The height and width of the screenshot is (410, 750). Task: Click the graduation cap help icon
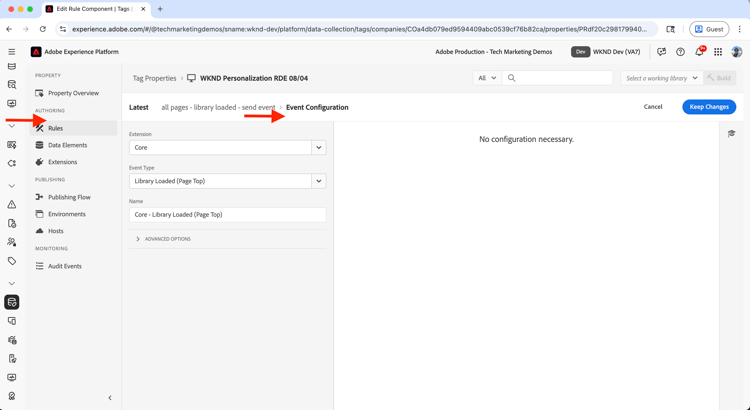coord(731,133)
